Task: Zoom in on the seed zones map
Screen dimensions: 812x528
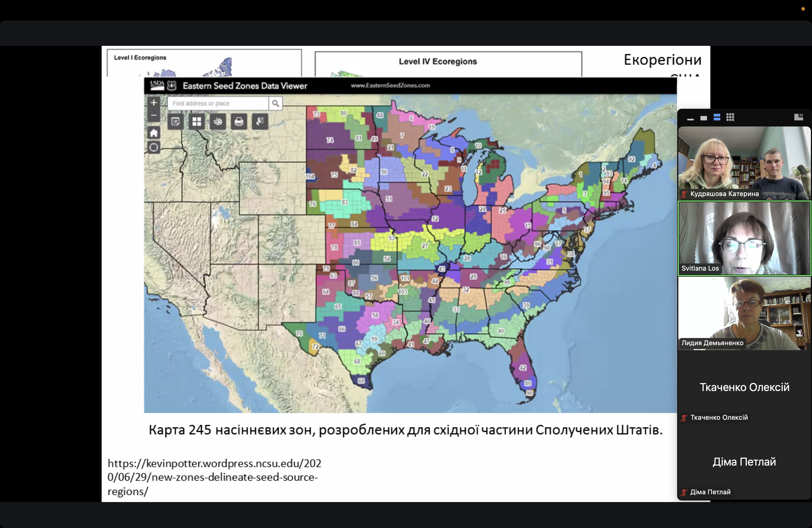Action: click(154, 103)
